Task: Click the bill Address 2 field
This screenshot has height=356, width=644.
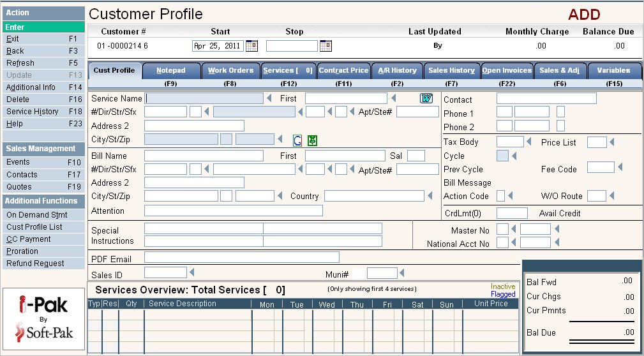Action: click(194, 182)
